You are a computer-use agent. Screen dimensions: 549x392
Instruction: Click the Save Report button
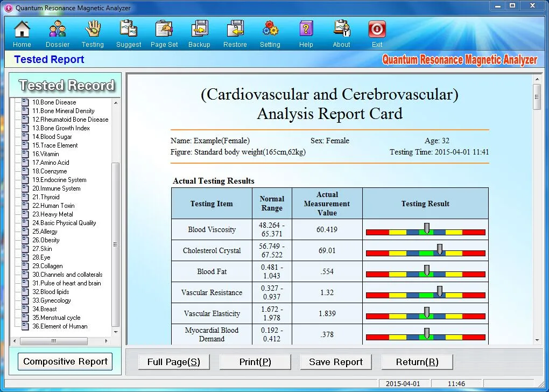pyautogui.click(x=336, y=362)
